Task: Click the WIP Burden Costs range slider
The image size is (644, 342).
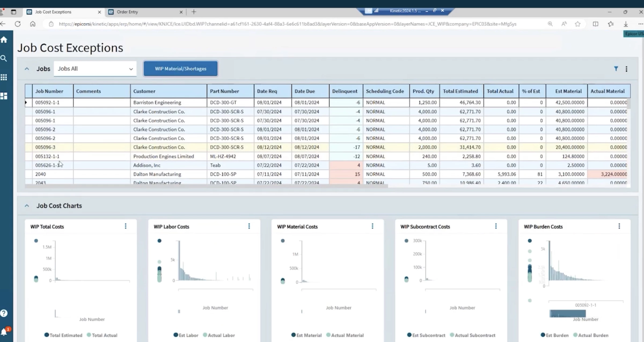Action: tap(568, 313)
